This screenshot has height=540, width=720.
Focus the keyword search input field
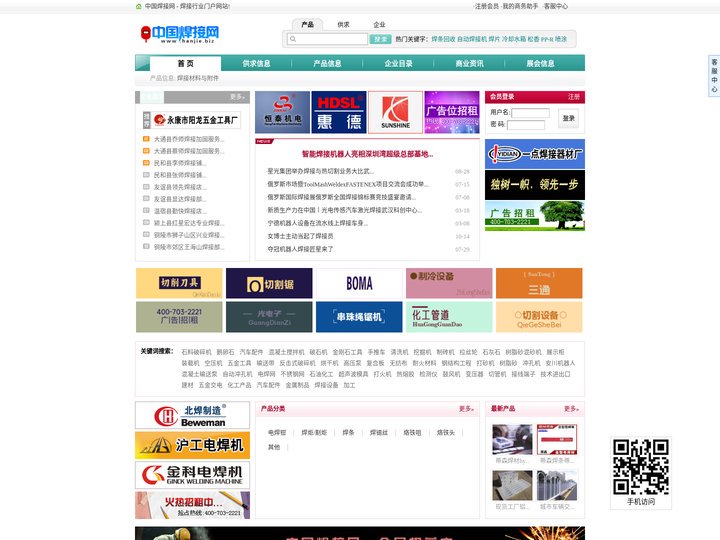(x=327, y=39)
